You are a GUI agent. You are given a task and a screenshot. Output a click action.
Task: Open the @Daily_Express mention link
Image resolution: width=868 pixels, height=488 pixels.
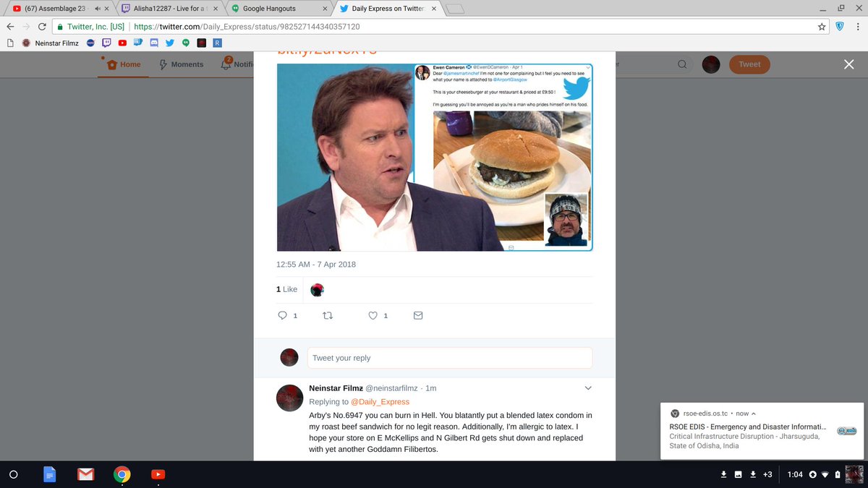click(380, 401)
